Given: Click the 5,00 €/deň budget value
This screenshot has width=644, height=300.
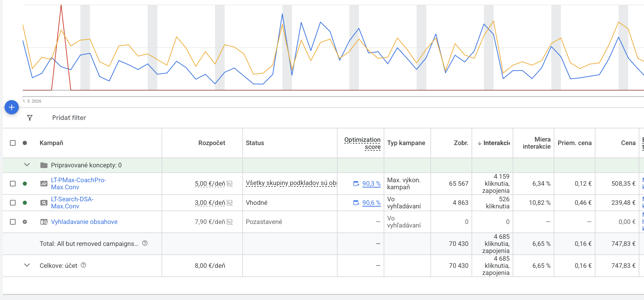Looking at the screenshot, I should tap(210, 184).
